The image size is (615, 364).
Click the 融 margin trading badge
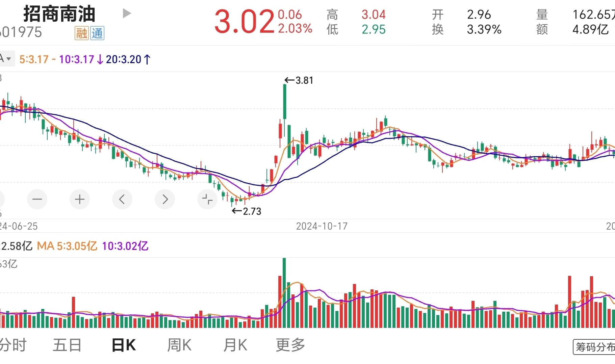(x=82, y=33)
